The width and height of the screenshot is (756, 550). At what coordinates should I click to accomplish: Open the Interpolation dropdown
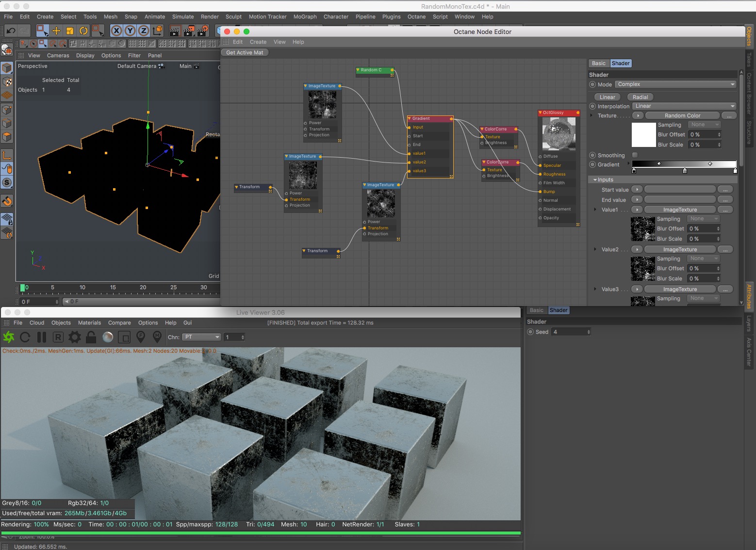(x=684, y=106)
